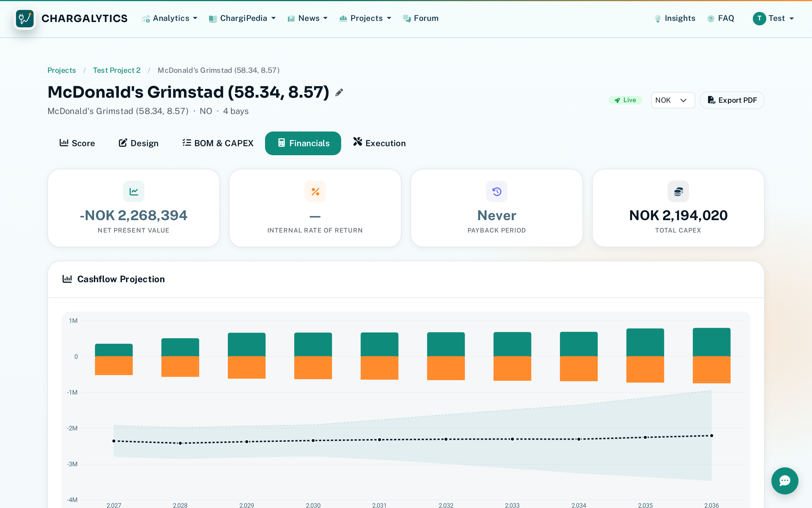Open the News dropdown menu
812x508 pixels.
307,18
